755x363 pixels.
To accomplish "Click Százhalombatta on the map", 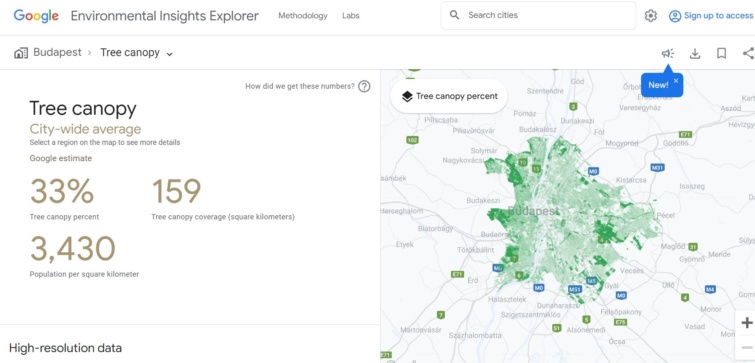I will [475, 335].
